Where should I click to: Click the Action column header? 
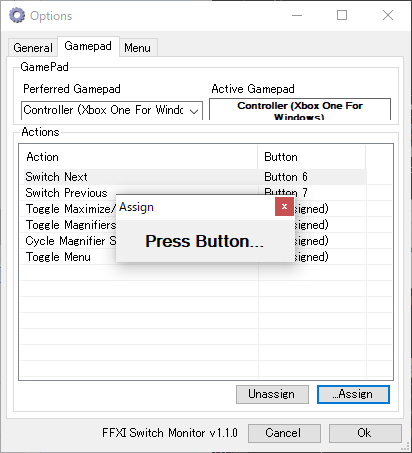click(140, 157)
